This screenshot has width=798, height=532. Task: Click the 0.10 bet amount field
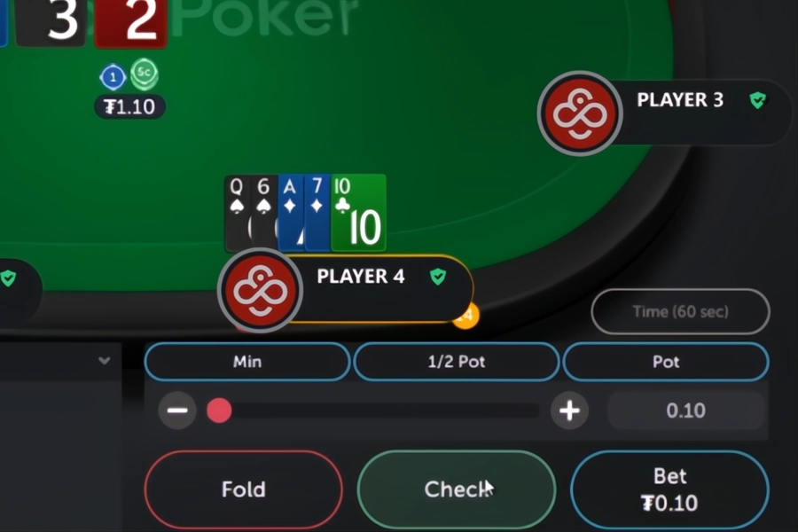coord(685,411)
